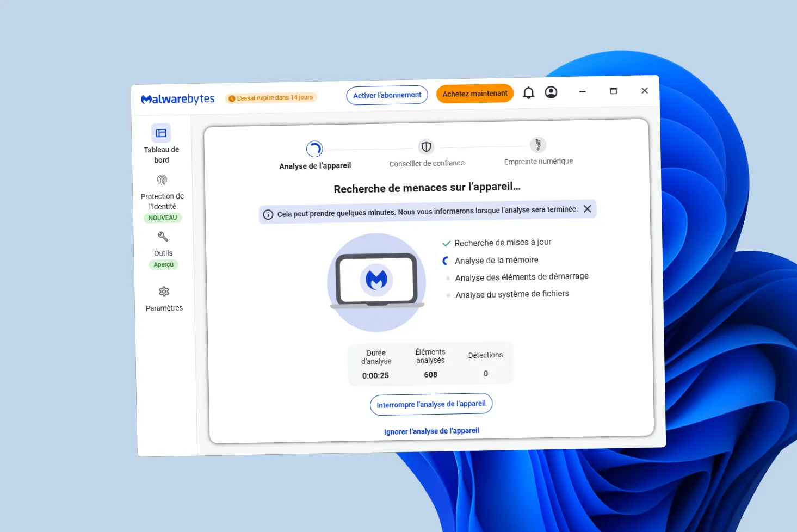Click 'Recherche de mises à jour' text
Image resolution: width=797 pixels, height=532 pixels.
(x=503, y=243)
